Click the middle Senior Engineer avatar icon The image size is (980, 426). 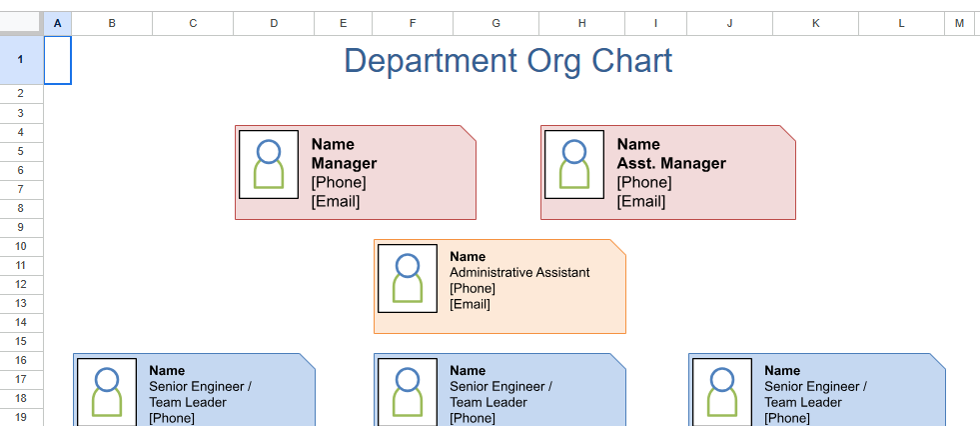point(407,392)
